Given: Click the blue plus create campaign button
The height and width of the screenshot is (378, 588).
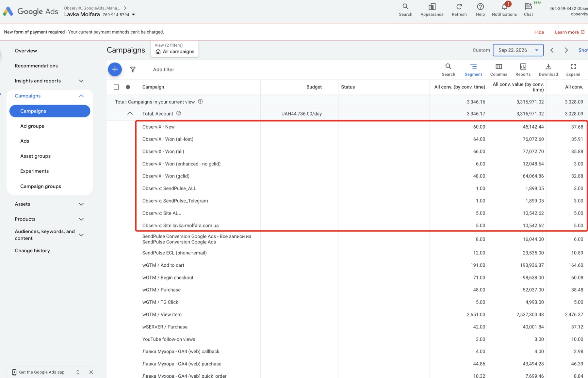Looking at the screenshot, I should point(115,69).
